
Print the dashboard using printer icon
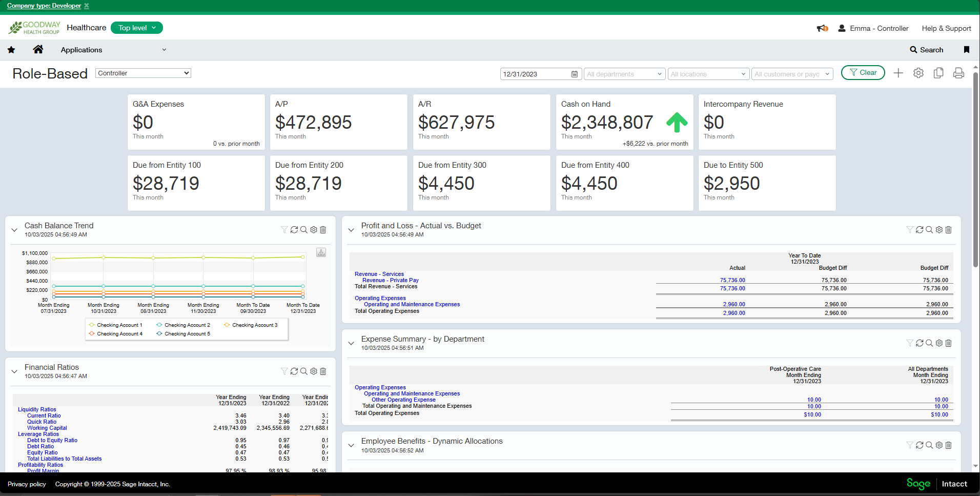click(958, 73)
